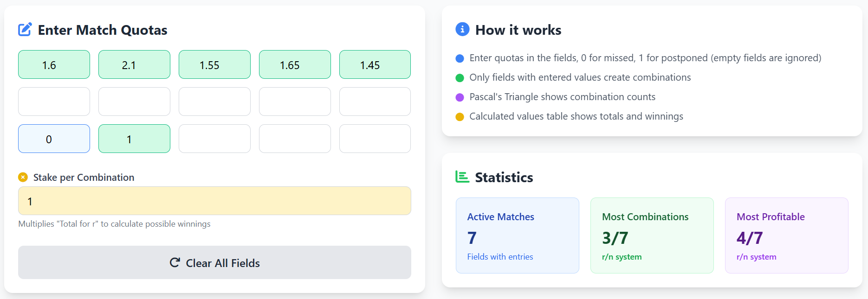This screenshot has height=299, width=868.
Task: Click the field marked 1 for postponed match
Action: (x=134, y=138)
